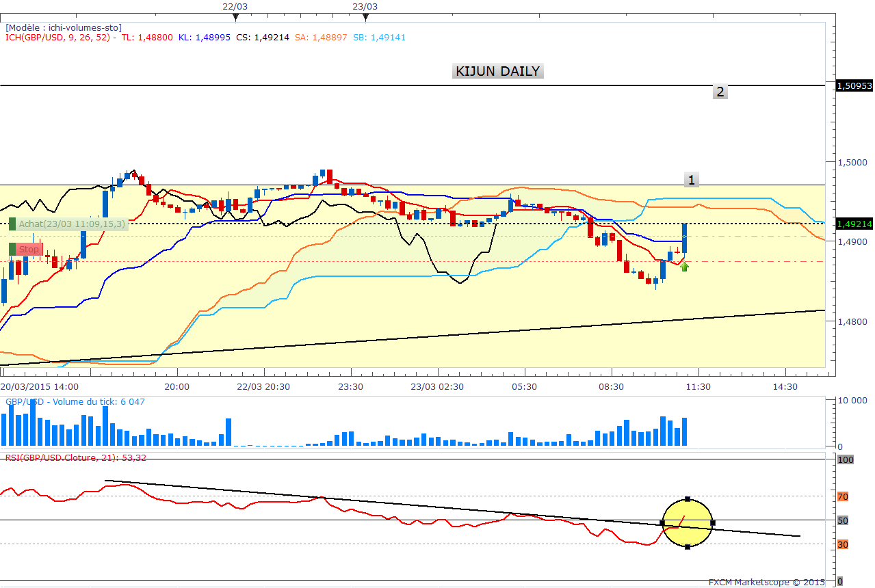Click the GBP/USD Volume du tick label
The width and height of the screenshot is (875, 588).
click(x=75, y=401)
